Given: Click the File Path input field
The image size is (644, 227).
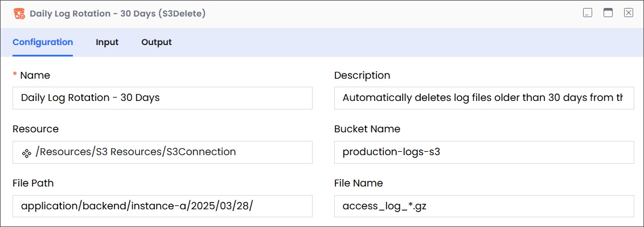Looking at the screenshot, I should (x=163, y=206).
